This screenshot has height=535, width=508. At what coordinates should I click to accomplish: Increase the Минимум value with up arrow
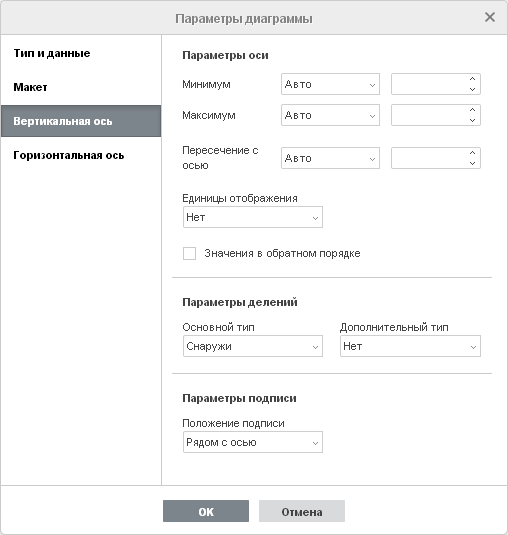(x=472, y=79)
